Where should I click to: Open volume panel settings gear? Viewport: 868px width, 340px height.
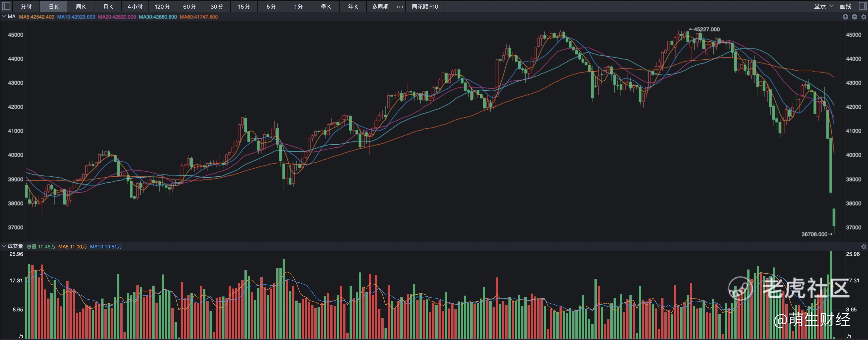863,247
